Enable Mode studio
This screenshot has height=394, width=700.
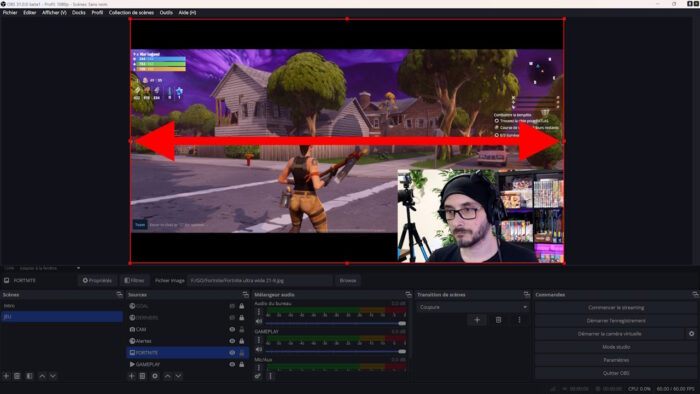[x=616, y=347]
